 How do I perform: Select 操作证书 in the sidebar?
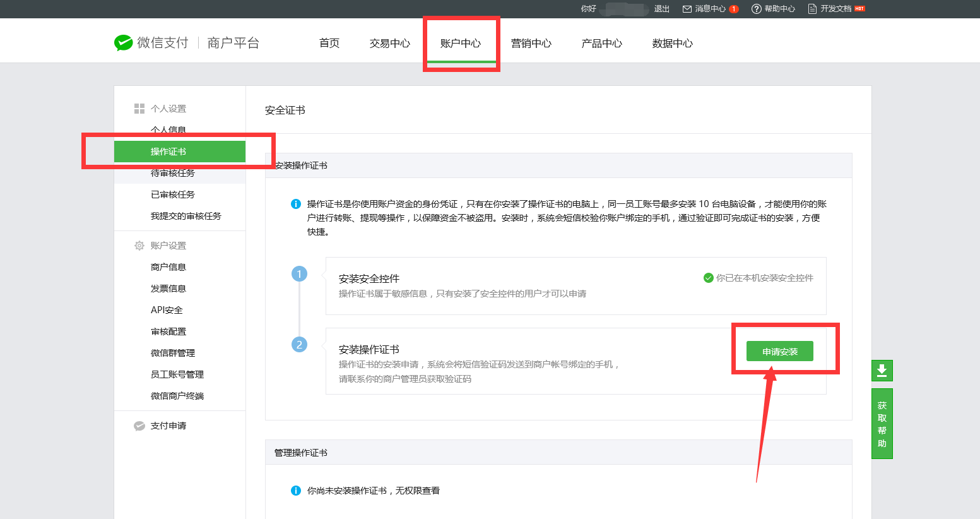click(168, 152)
